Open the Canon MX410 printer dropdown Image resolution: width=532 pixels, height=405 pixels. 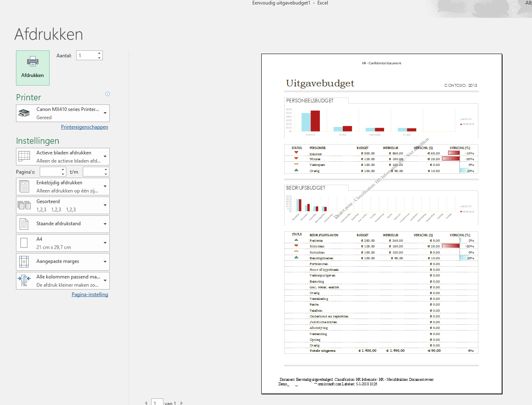63,113
